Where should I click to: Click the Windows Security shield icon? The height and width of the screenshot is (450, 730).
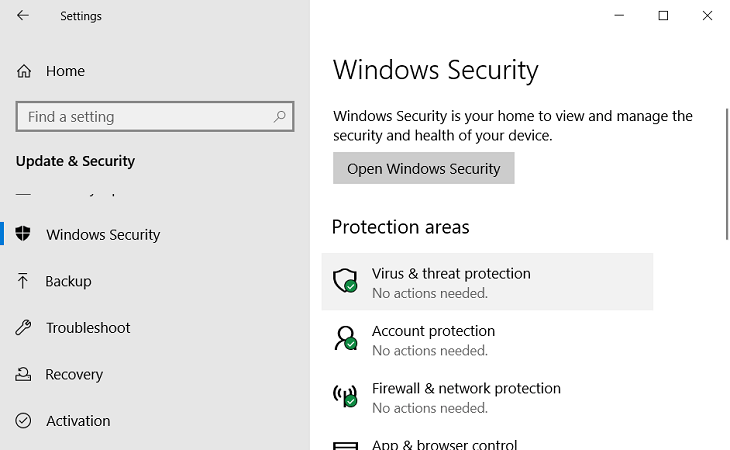(23, 234)
